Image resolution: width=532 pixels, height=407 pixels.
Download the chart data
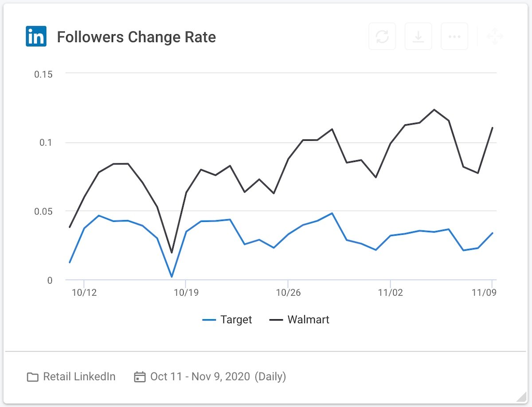(x=418, y=36)
